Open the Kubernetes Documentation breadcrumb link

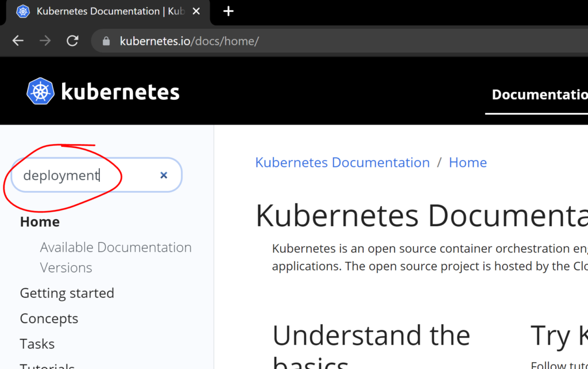342,162
